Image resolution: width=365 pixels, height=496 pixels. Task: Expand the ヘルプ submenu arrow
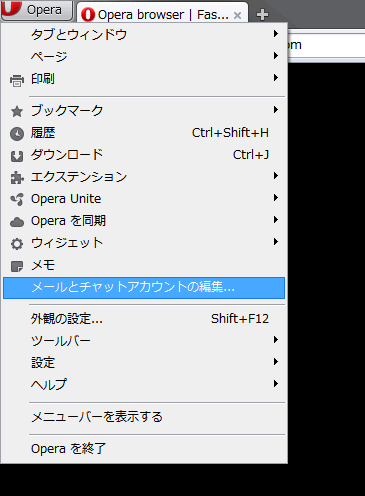[x=276, y=384]
